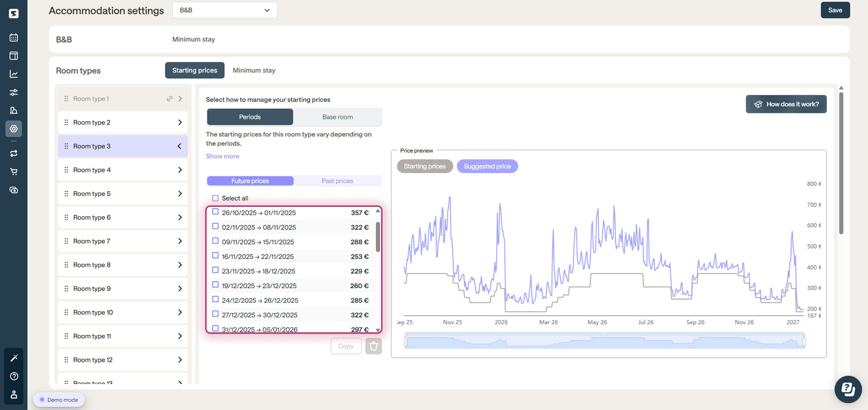Check the 23/11/2025 → 18/12/2025 period
868x410 pixels.
pos(215,270)
